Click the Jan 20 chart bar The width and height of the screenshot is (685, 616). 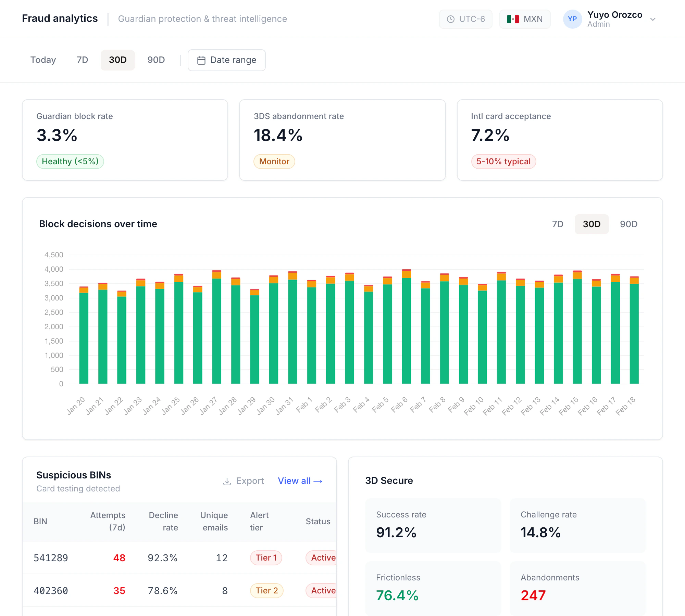pyautogui.click(x=84, y=335)
